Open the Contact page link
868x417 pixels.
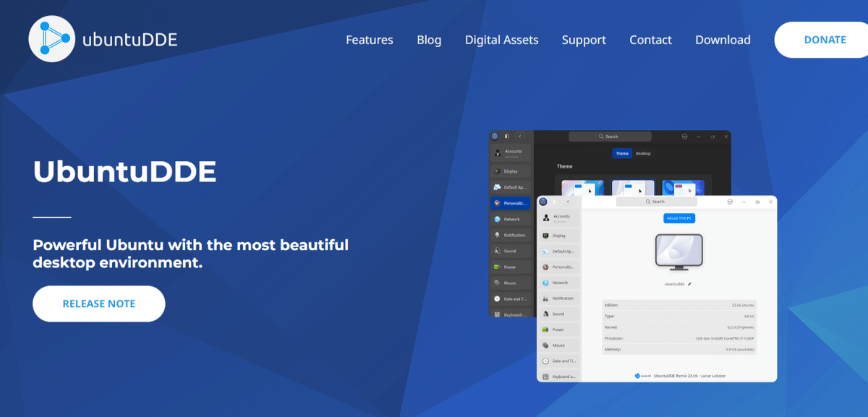(650, 40)
